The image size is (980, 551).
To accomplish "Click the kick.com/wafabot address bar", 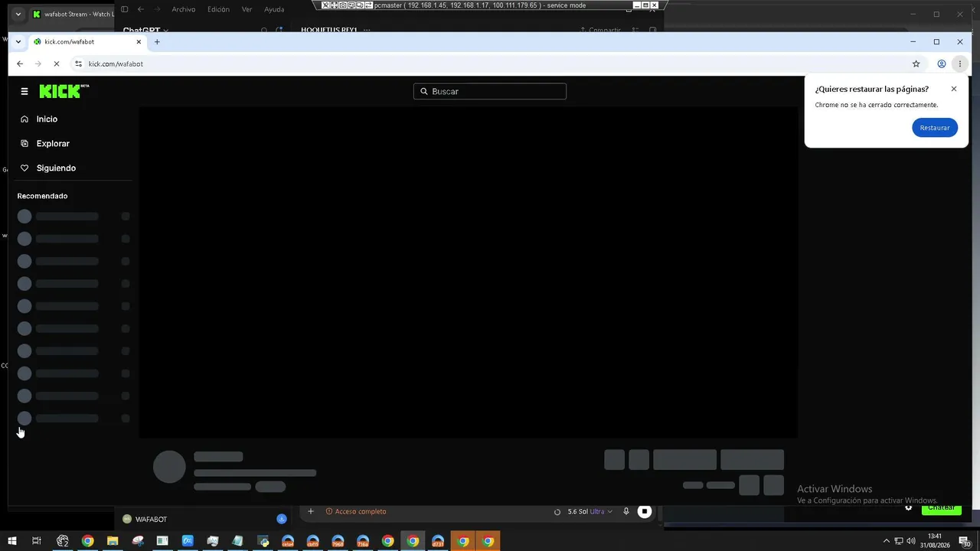I will [490, 64].
